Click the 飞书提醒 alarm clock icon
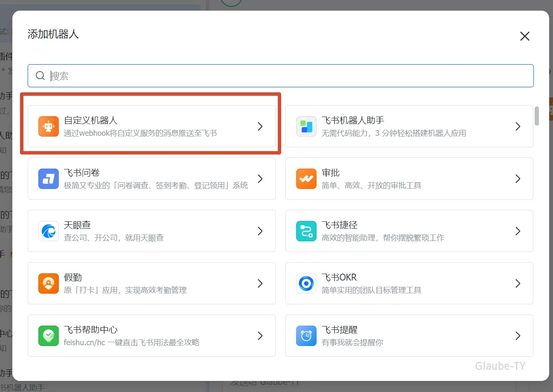The image size is (553, 392). [x=306, y=336]
